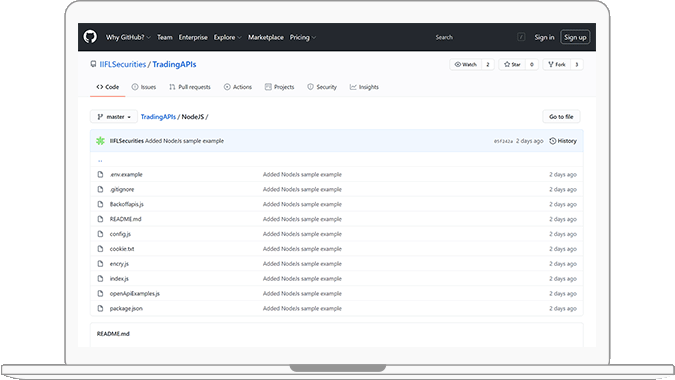The height and width of the screenshot is (380, 675).
Task: Select the file icon next to README.md row
Action: coord(100,219)
